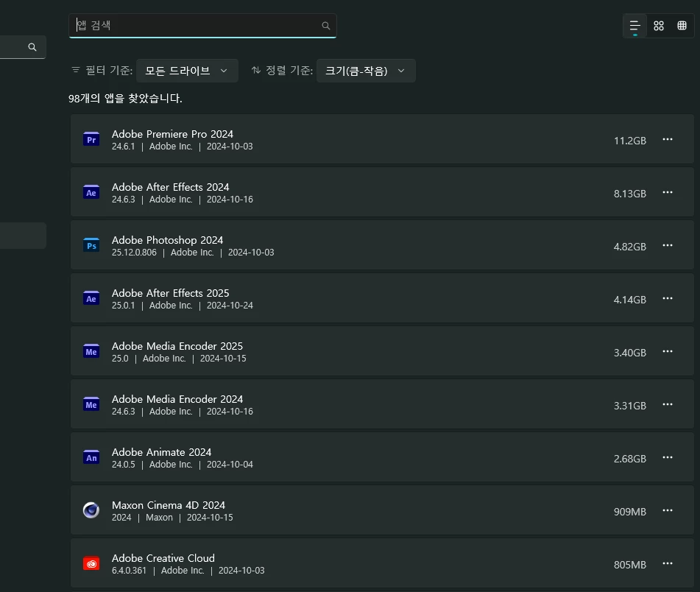Switch to grid view layout
Screen dimensions: 700x592
(659, 26)
